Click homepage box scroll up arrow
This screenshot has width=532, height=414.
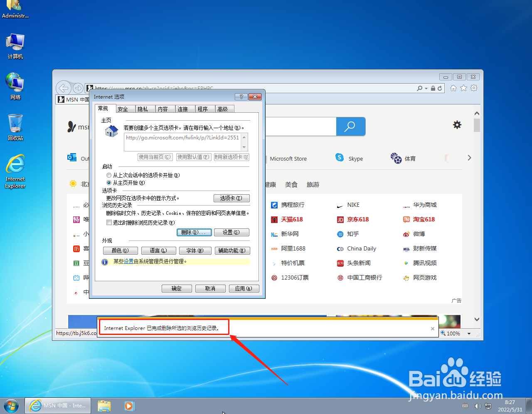coord(244,137)
